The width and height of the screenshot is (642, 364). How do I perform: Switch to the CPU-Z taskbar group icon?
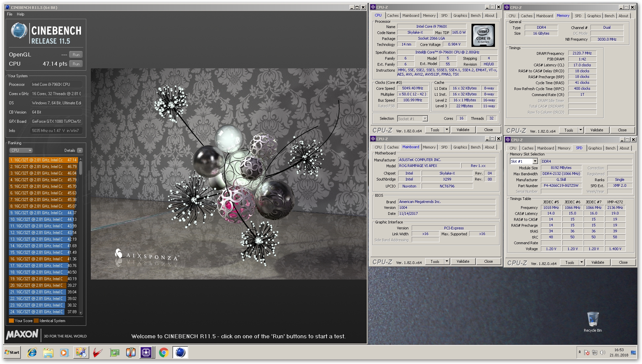(x=146, y=352)
